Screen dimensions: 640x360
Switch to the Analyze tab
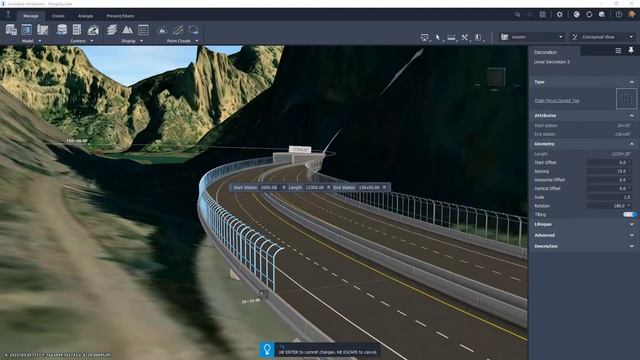tap(85, 16)
